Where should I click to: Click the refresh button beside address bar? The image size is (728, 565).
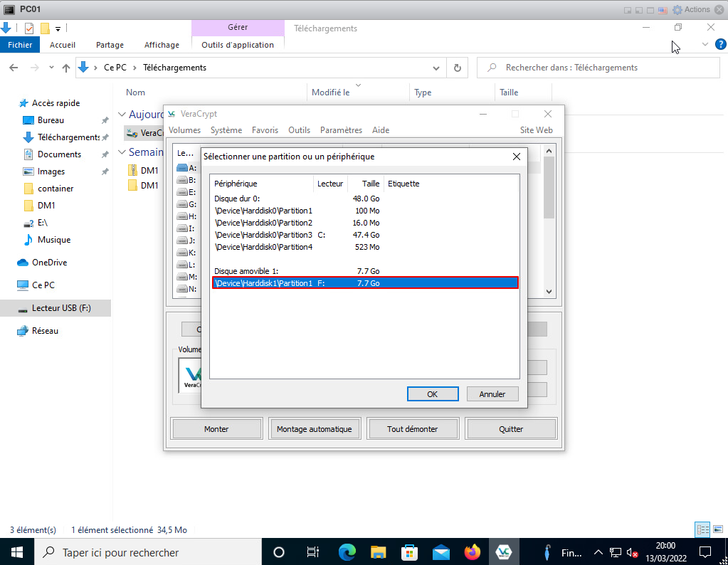tap(458, 68)
